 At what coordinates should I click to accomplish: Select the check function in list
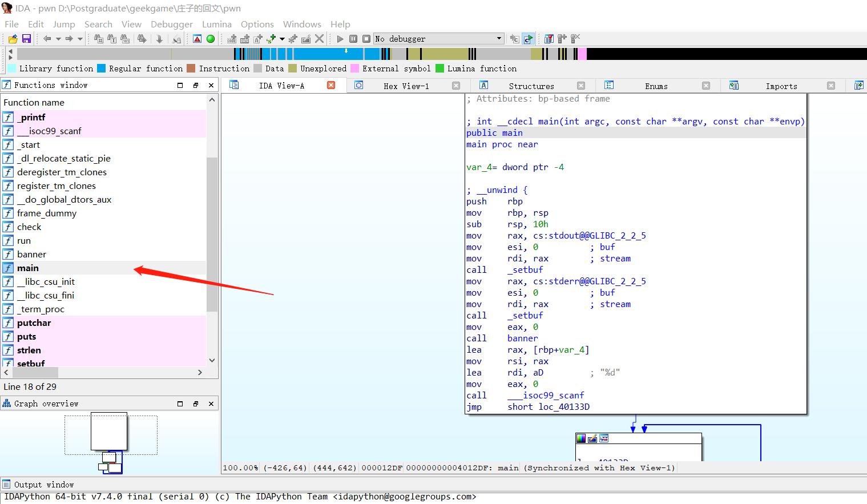103,227
